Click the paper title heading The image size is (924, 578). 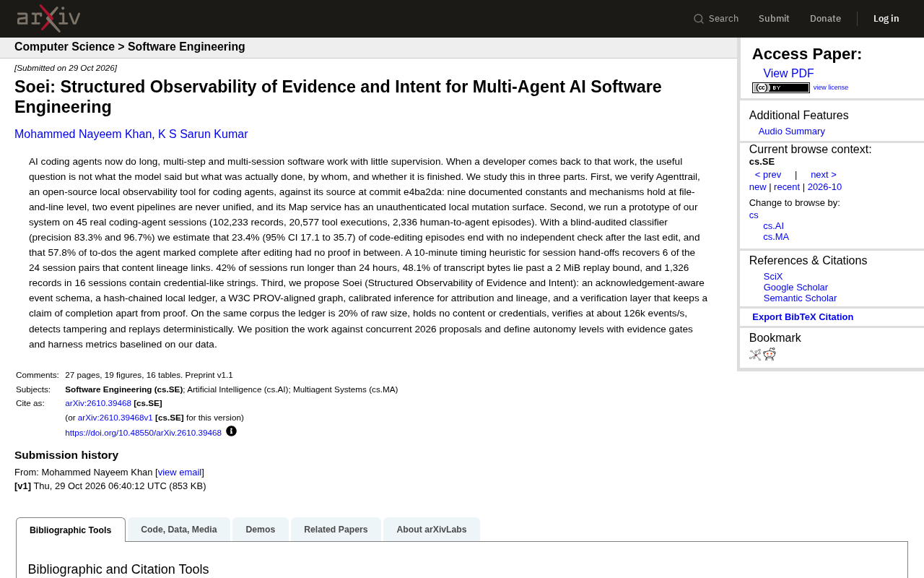pos(338,97)
